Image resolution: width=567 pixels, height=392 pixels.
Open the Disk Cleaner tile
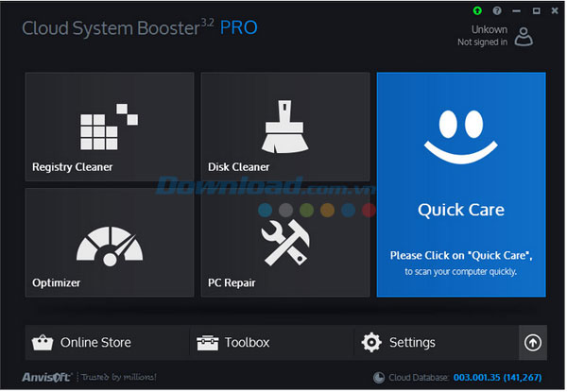tap(285, 127)
